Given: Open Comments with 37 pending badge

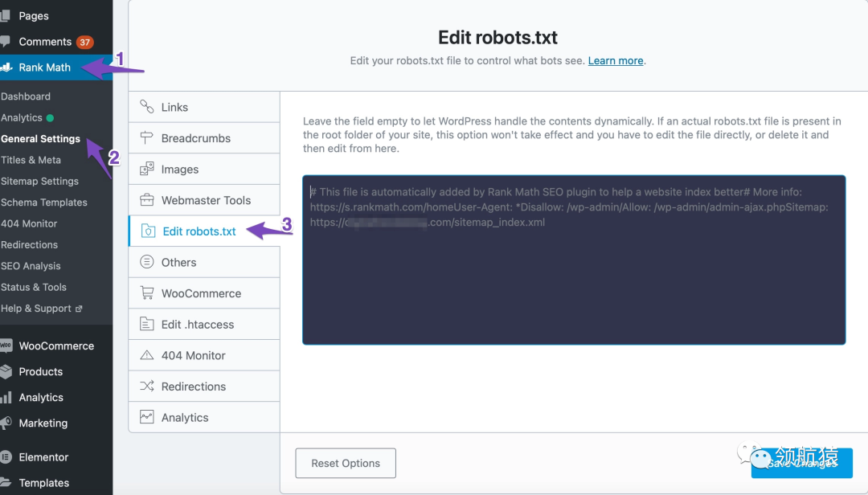Looking at the screenshot, I should (46, 42).
